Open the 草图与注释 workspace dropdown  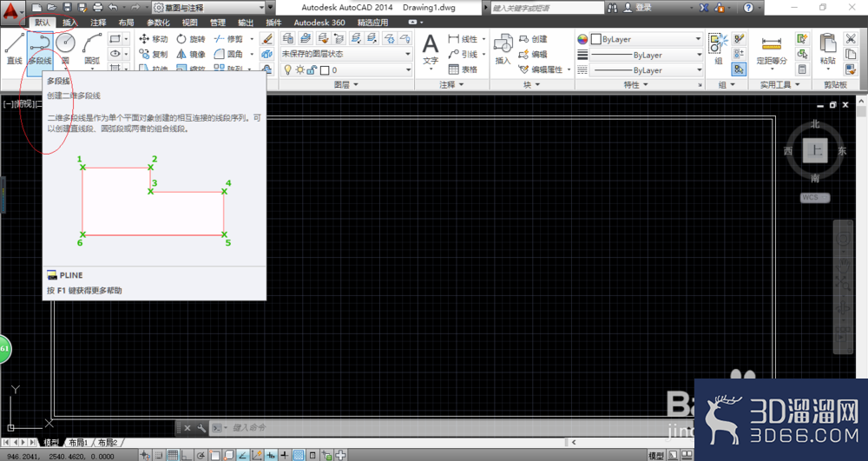pyautogui.click(x=208, y=8)
